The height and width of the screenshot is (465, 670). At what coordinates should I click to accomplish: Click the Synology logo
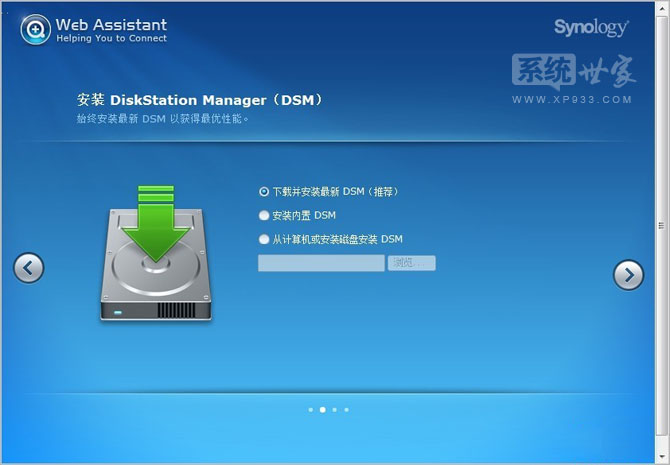click(591, 28)
